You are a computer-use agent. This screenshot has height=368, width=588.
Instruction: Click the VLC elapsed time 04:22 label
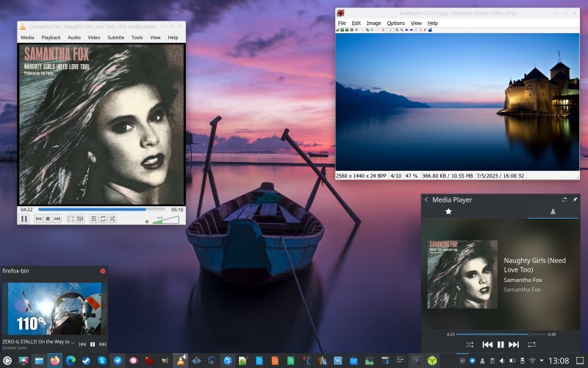[26, 210]
